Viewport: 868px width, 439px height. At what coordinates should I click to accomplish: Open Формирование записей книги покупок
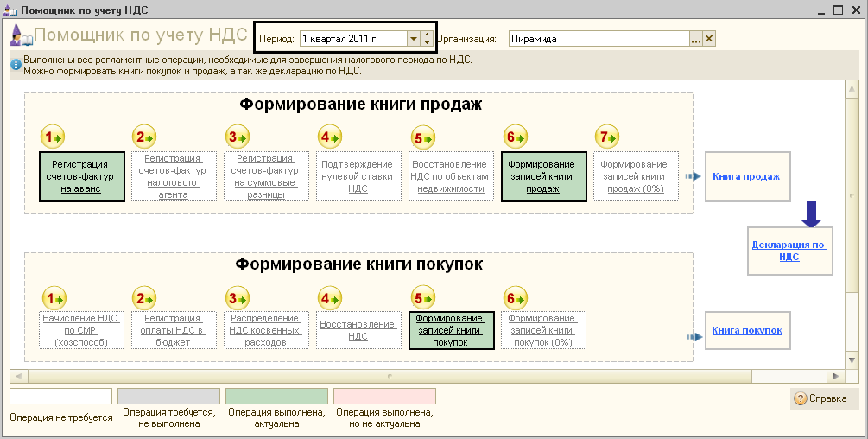451,330
